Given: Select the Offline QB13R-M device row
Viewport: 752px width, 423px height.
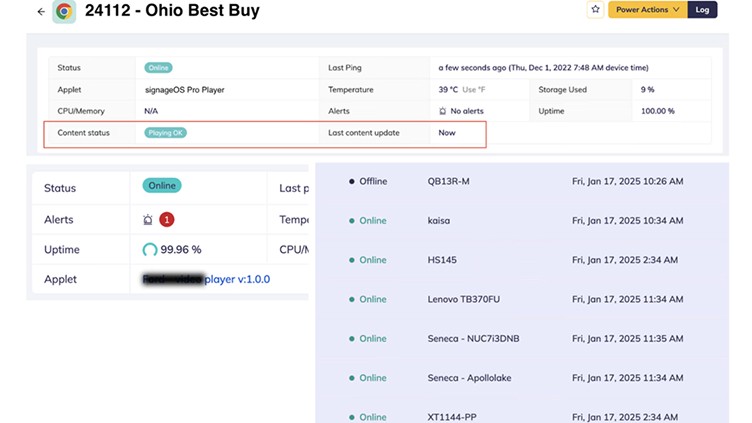Looking at the screenshot, I should (522, 181).
